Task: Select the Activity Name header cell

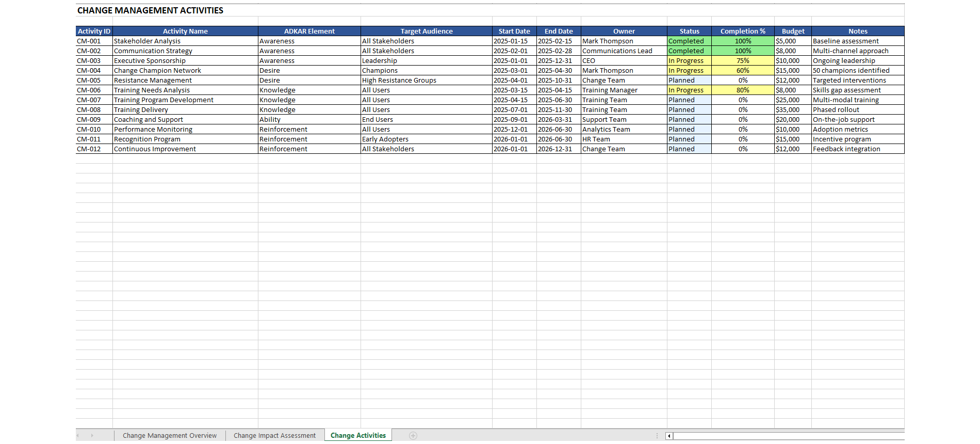Action: point(185,31)
